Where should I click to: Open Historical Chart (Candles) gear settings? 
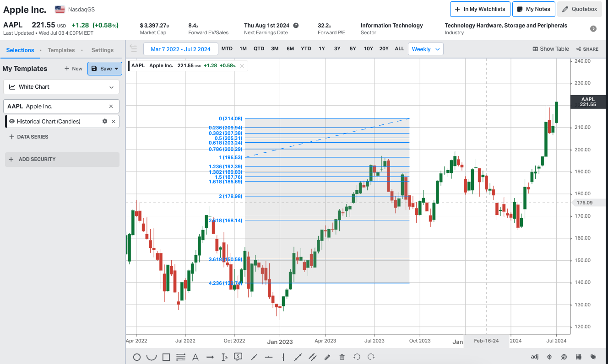point(105,121)
